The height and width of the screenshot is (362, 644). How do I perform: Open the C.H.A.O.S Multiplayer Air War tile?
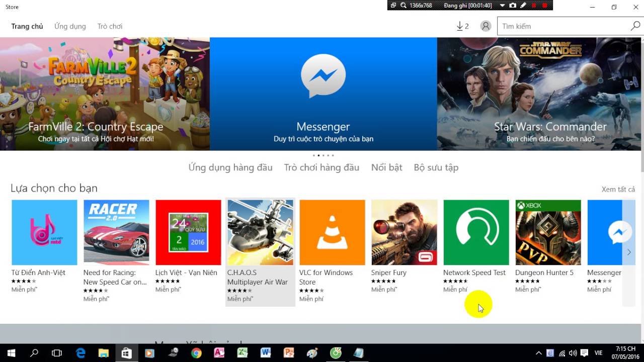(x=260, y=251)
